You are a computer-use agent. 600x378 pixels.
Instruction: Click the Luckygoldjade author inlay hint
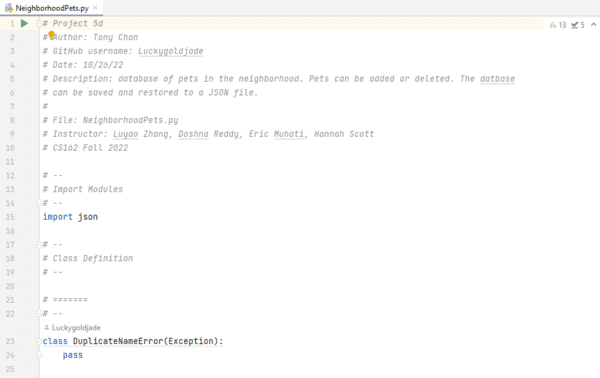(x=72, y=327)
